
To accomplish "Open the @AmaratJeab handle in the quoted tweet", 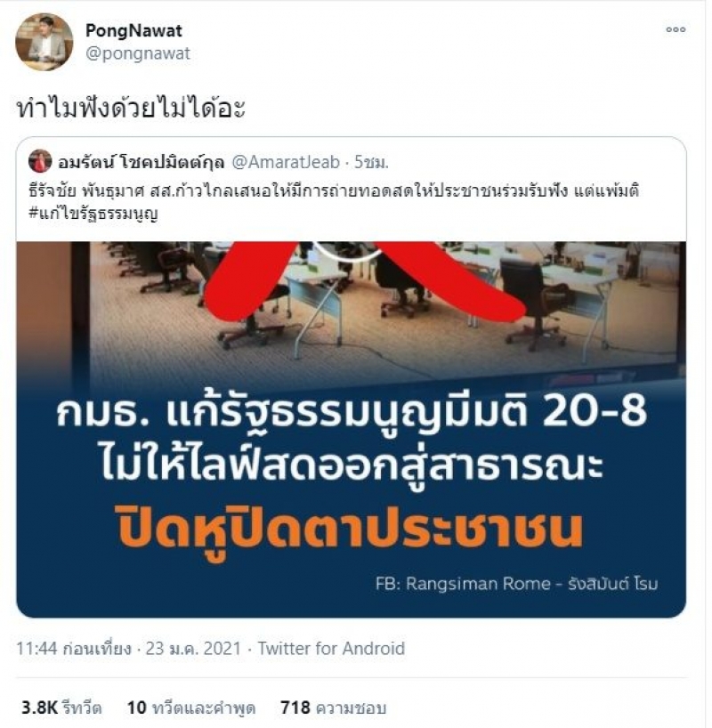I will (286, 162).
